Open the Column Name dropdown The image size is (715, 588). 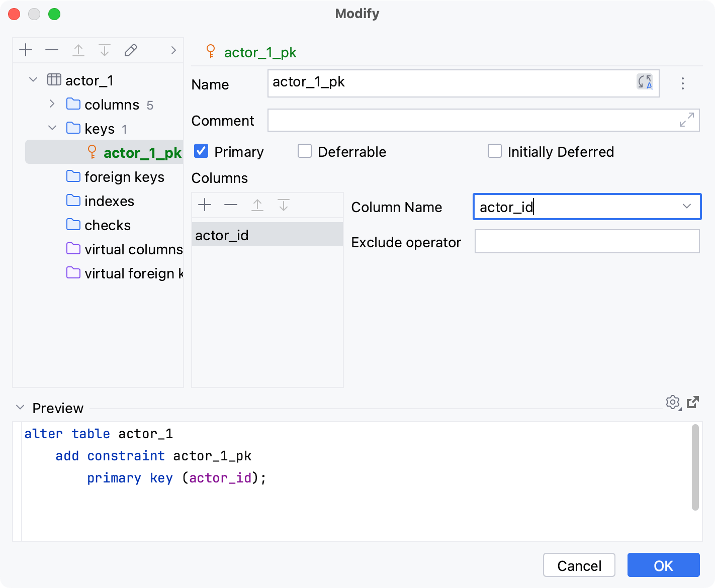[687, 207]
